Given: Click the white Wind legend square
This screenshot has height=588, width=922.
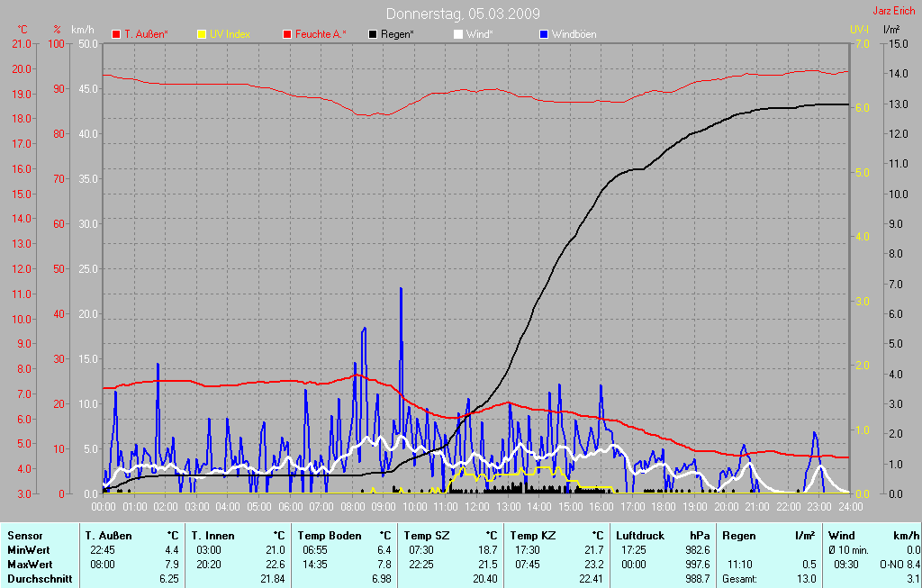Looking at the screenshot, I should (x=457, y=34).
